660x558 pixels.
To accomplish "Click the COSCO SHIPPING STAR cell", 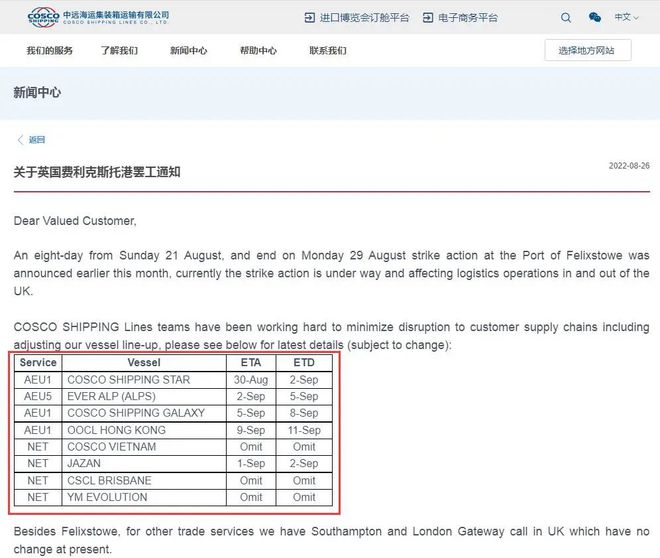I will (x=144, y=380).
